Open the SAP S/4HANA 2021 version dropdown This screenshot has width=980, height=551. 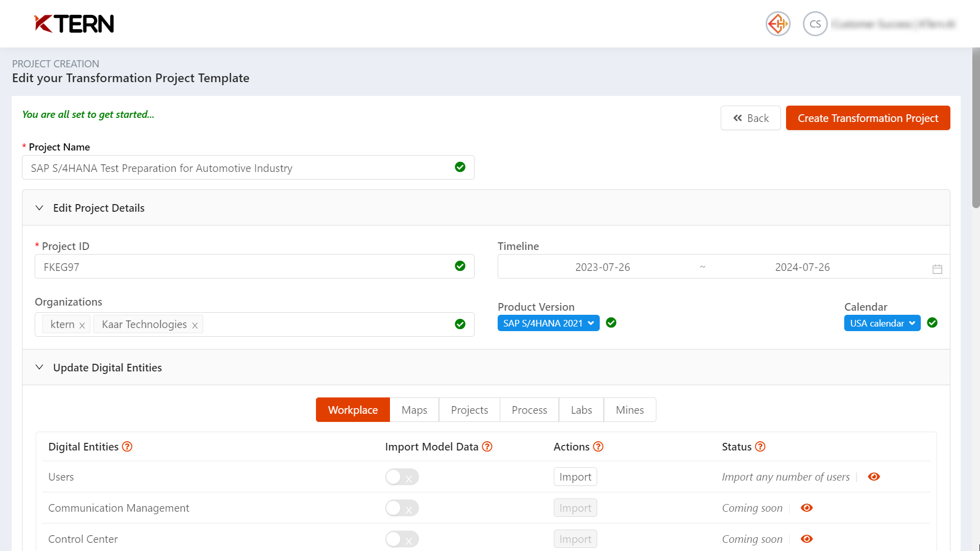pyautogui.click(x=548, y=323)
